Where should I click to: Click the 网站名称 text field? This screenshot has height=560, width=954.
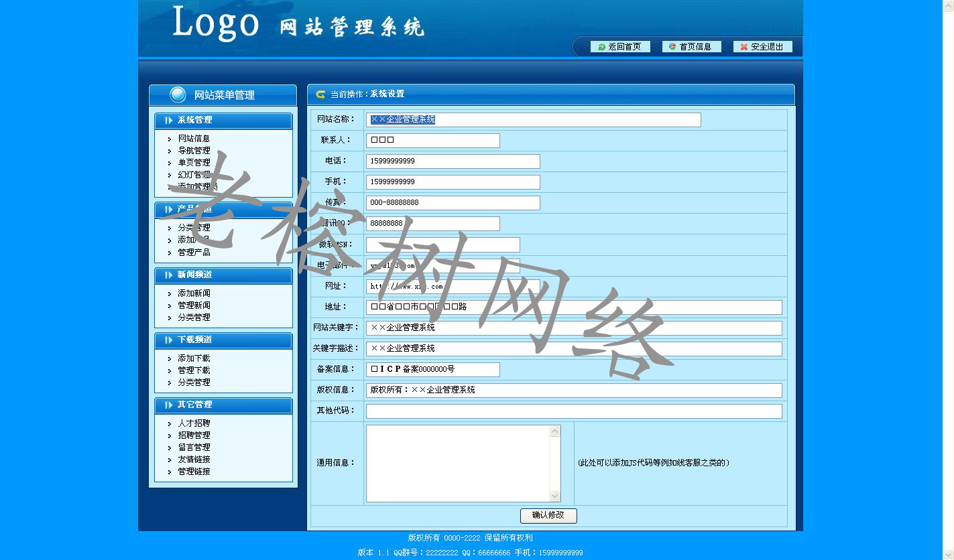[x=533, y=120]
